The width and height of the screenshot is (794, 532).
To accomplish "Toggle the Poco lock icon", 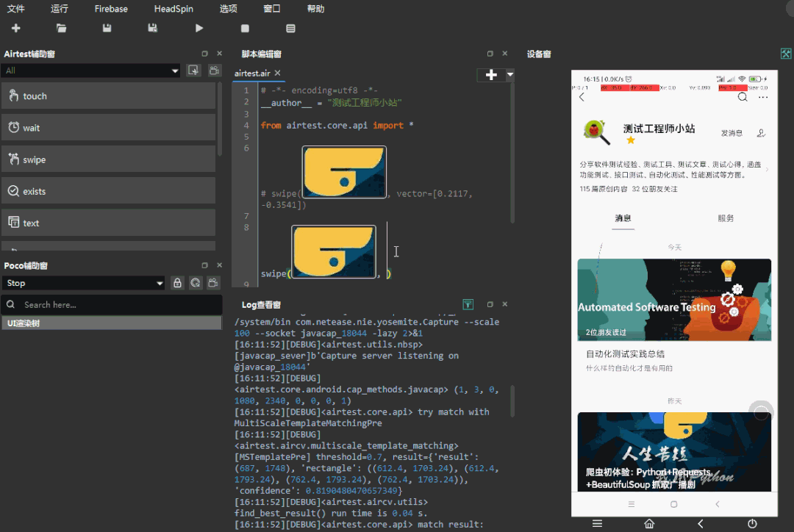I will [177, 283].
